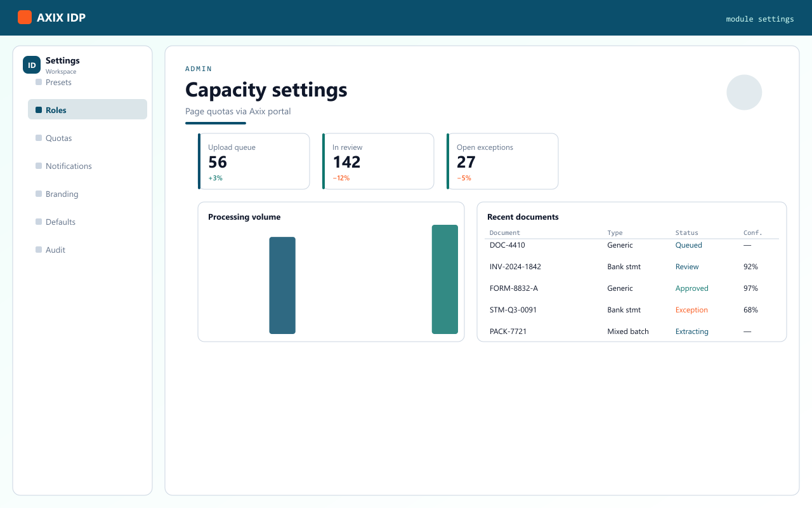Image resolution: width=812 pixels, height=508 pixels.
Task: Click the Mixed batch type cell
Action: 628,331
